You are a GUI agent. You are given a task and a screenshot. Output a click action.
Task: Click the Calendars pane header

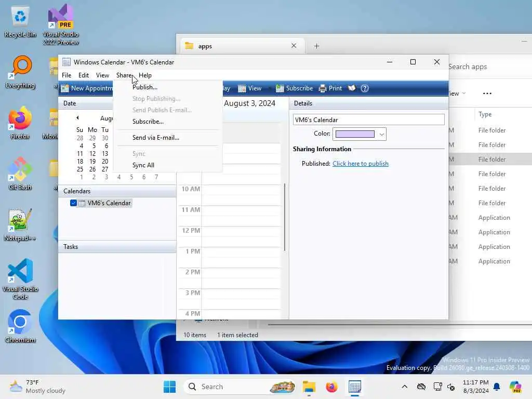click(x=117, y=191)
